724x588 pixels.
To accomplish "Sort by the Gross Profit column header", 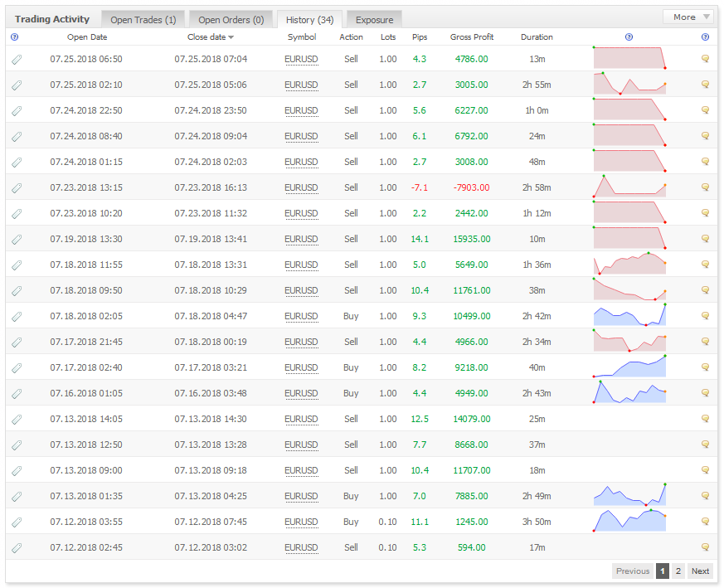I will tap(471, 37).
